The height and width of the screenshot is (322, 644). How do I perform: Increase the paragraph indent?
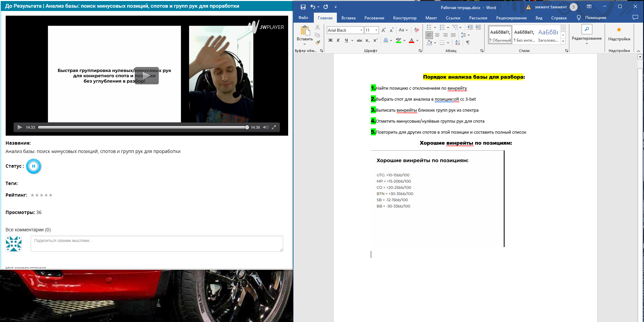pos(478,27)
